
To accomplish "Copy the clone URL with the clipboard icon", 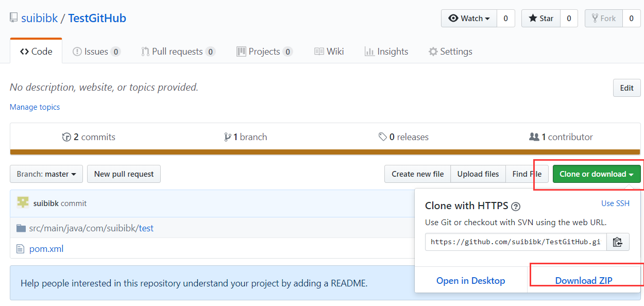I will [x=618, y=242].
